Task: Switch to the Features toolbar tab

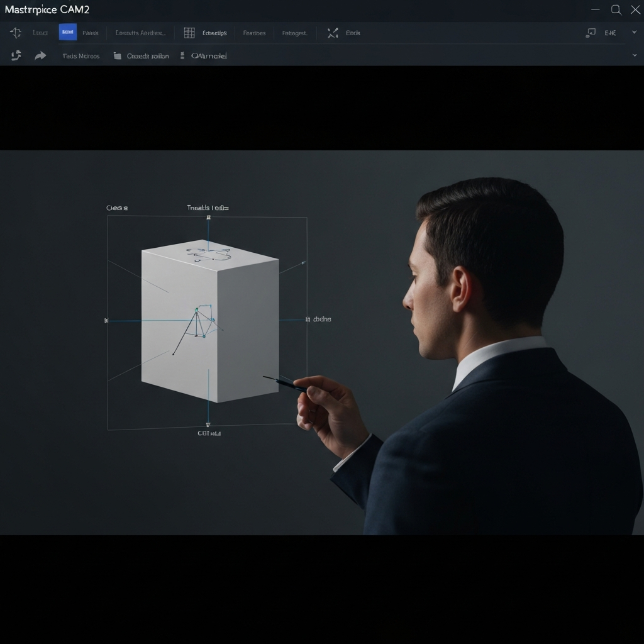Action: (x=254, y=32)
